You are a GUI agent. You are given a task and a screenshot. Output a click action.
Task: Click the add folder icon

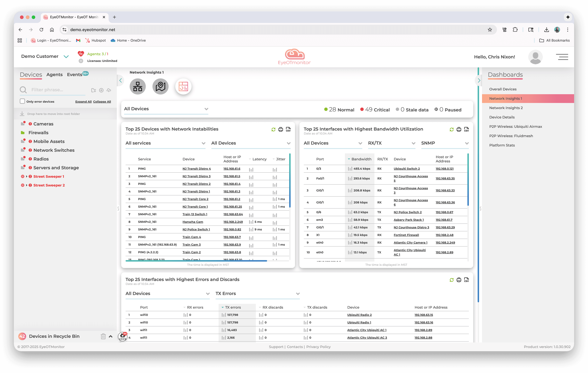click(x=94, y=90)
